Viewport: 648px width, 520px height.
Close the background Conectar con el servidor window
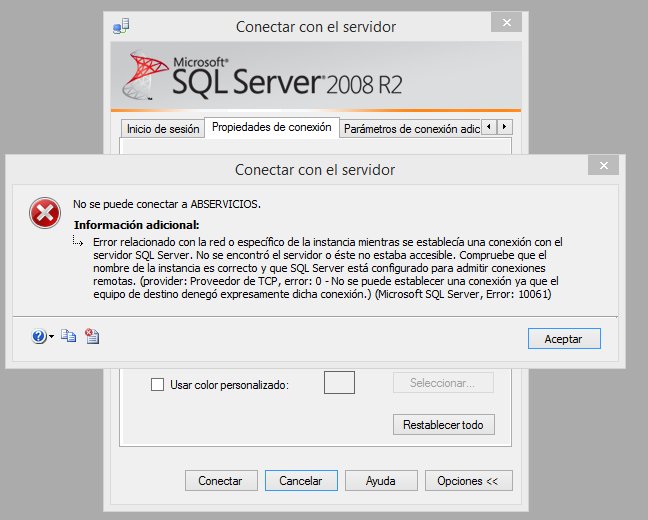pyautogui.click(x=506, y=22)
